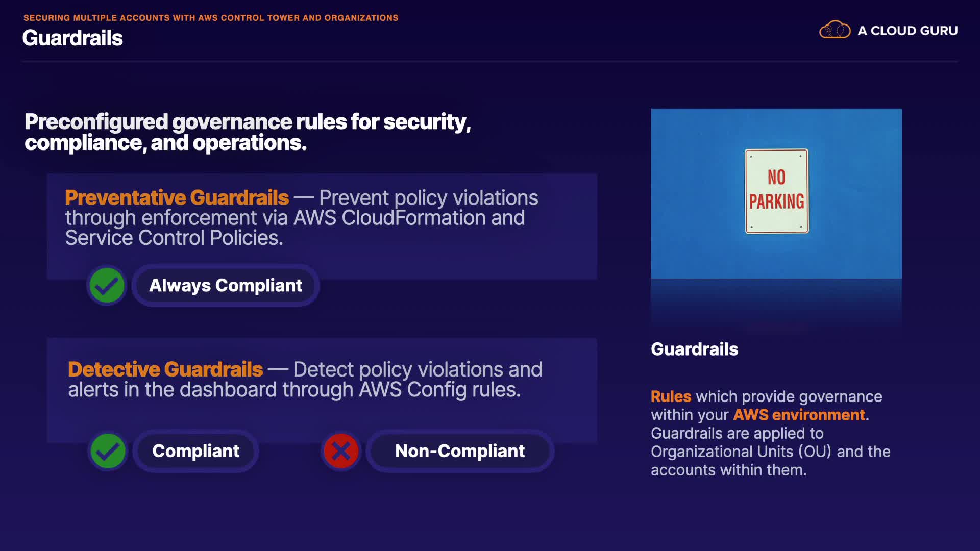
Task: Click the red X icon beside Non-Compliant
Action: pyautogui.click(x=341, y=451)
